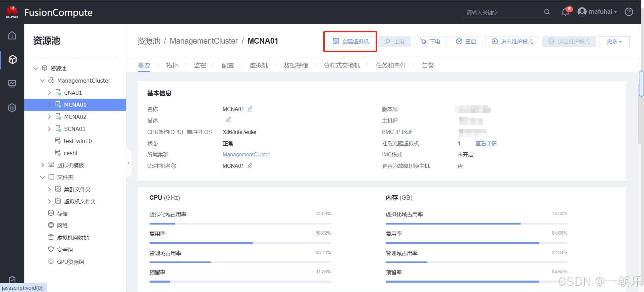Click the CNA01 host icon
The height and width of the screenshot is (292, 644).
coord(58,92)
